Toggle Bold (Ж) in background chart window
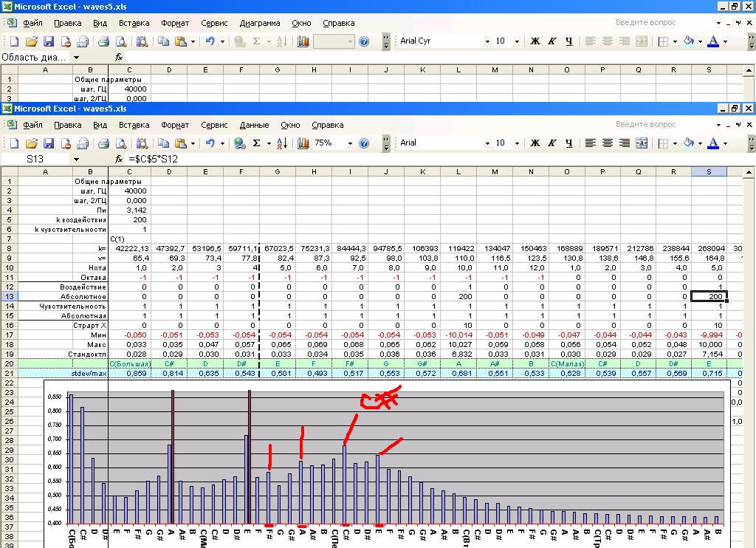 [535, 41]
